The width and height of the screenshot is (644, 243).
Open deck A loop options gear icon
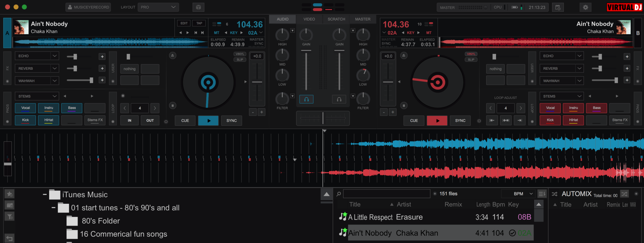tap(166, 122)
